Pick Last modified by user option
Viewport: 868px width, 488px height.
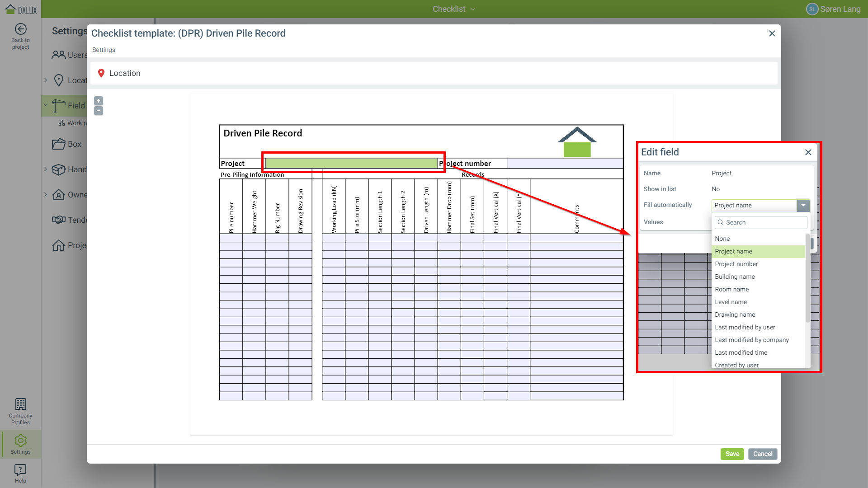(x=745, y=327)
